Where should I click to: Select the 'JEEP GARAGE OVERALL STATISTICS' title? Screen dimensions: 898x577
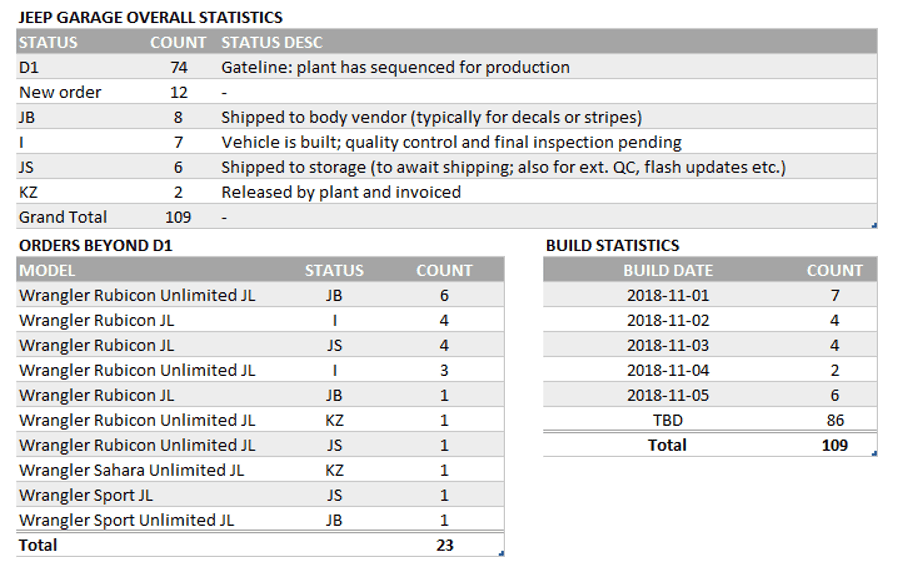tap(151, 17)
